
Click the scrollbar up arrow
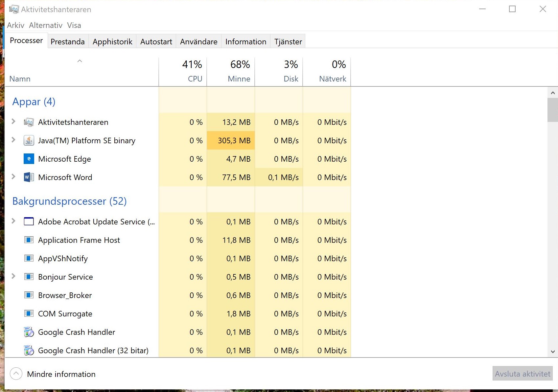point(553,93)
